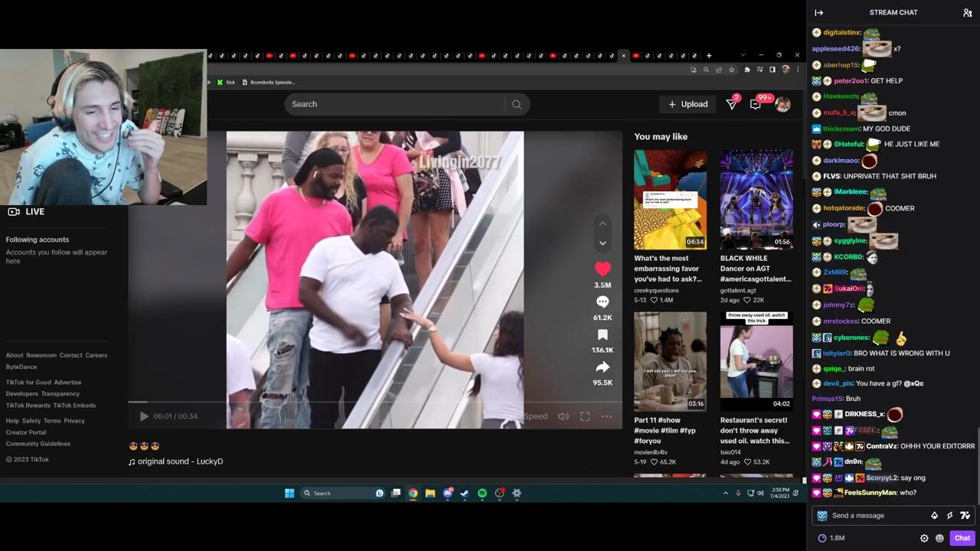Open taskbar clock showing 2:50 PM
Screen dimensions: 980x551
pos(781,493)
